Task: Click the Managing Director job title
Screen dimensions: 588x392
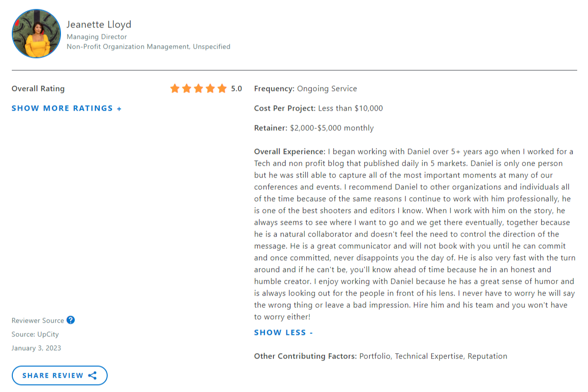Action: coord(97,37)
